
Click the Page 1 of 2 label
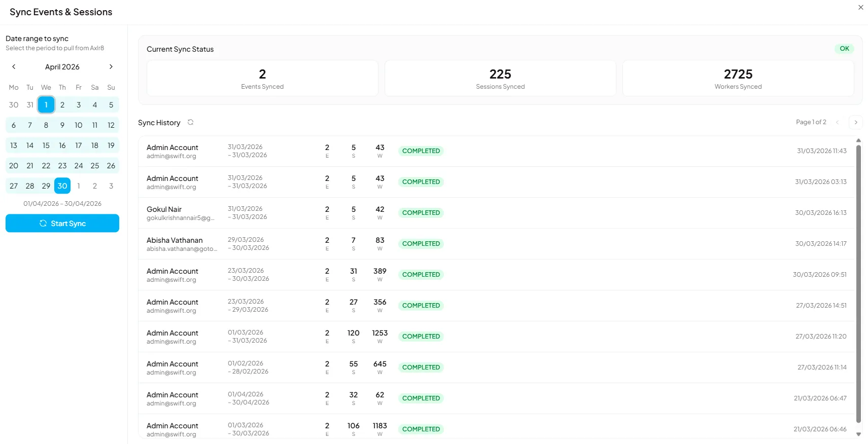[x=811, y=122]
